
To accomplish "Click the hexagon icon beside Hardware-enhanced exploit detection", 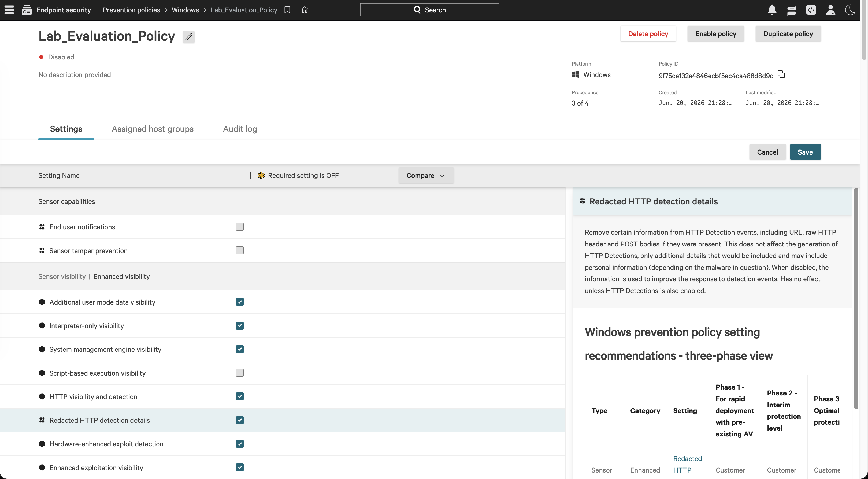I will 42,444.
